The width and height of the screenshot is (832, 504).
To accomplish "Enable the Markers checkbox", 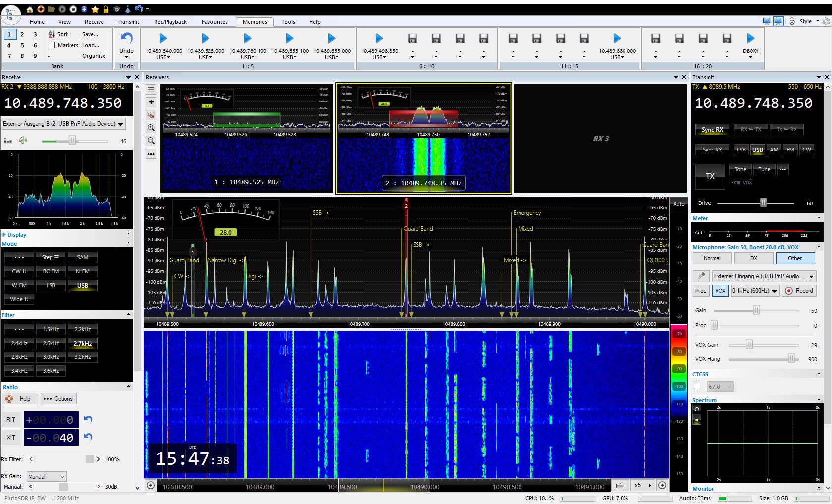I will [x=52, y=45].
